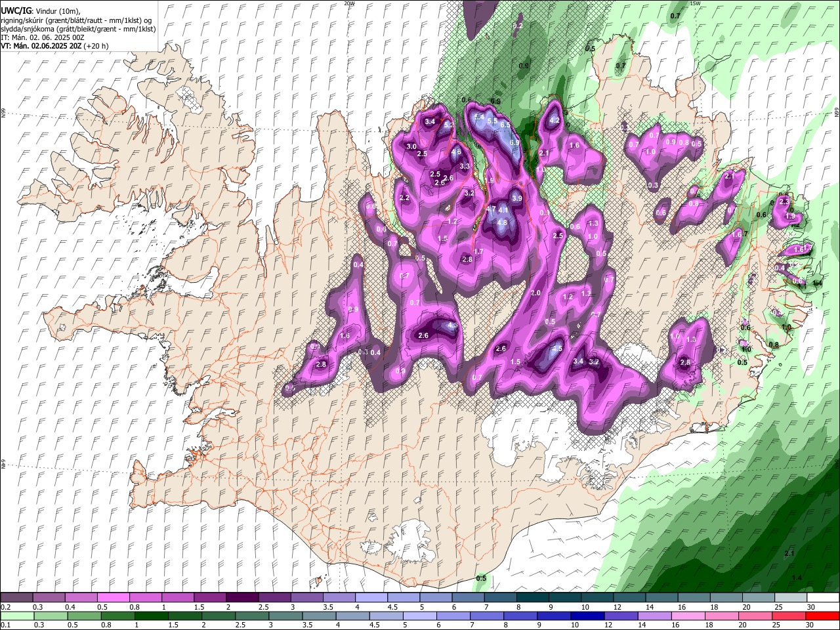
Task: Click the '3.3' snowfall value on the map
Action: [x=465, y=166]
